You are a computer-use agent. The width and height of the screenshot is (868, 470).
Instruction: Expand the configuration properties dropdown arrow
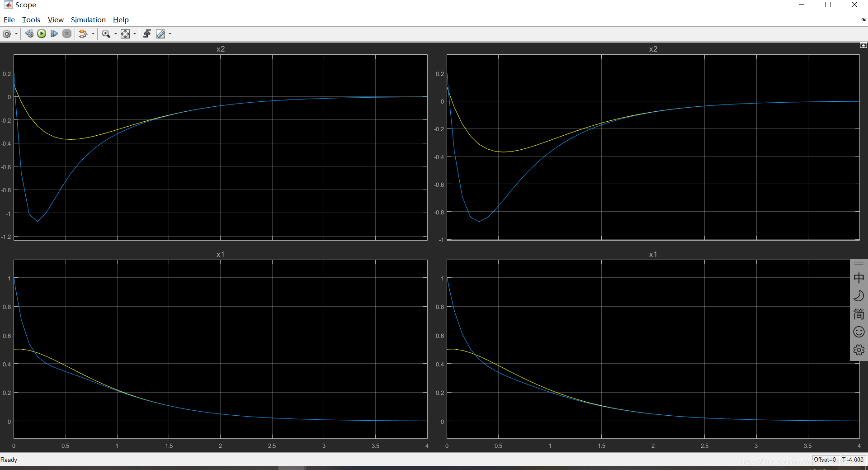tap(16, 34)
